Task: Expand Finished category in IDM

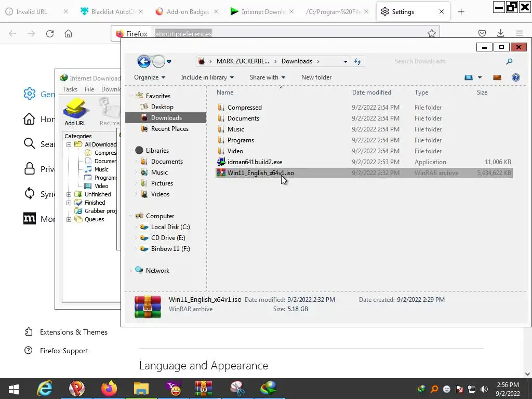Action: click(x=69, y=203)
